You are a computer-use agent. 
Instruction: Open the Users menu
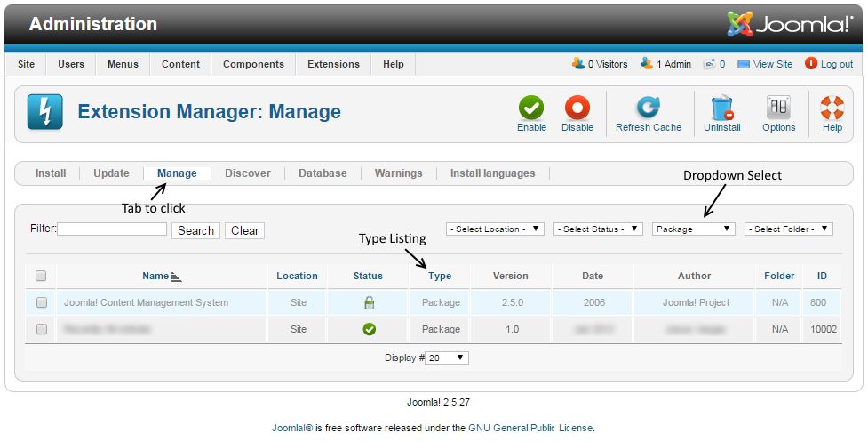71,64
